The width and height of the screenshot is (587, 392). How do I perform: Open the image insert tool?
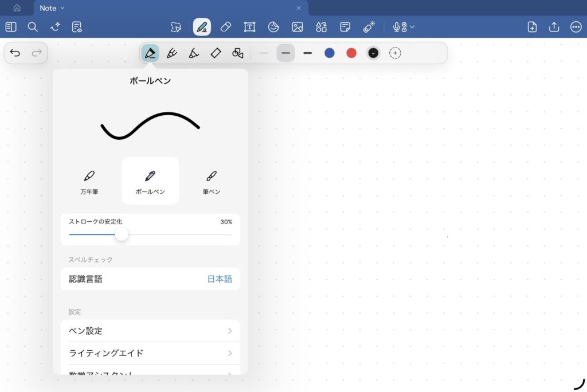pyautogui.click(x=297, y=27)
